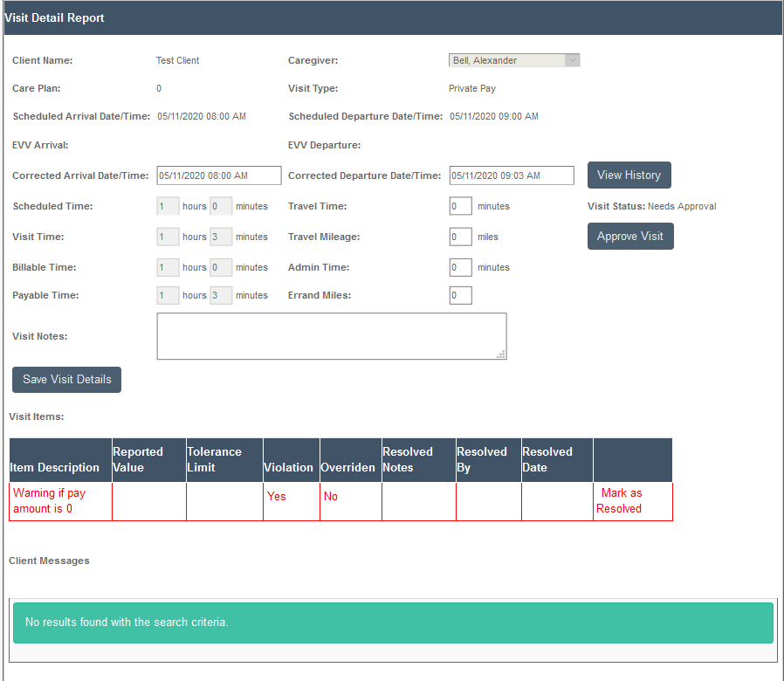Select the Admin Time minutes field
Image resolution: width=784 pixels, height=681 pixels.
(460, 266)
